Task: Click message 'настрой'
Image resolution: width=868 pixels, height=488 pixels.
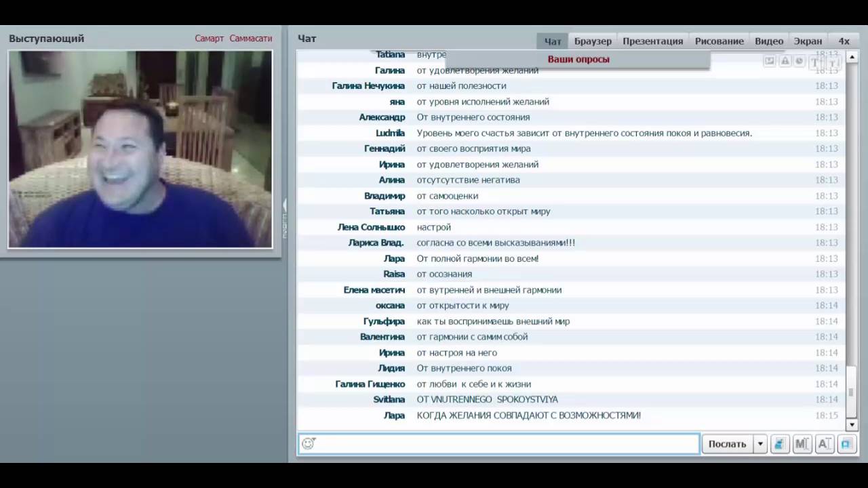Action: [x=433, y=227]
